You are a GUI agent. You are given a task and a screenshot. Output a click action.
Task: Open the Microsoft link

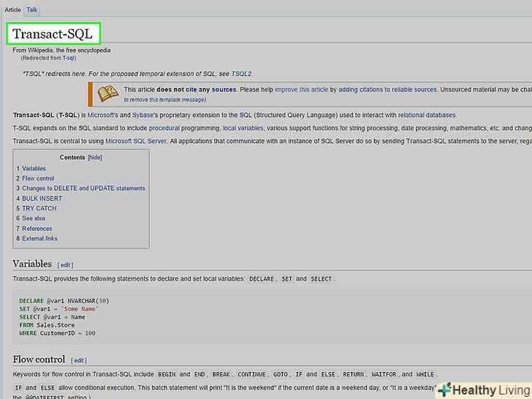102,115
